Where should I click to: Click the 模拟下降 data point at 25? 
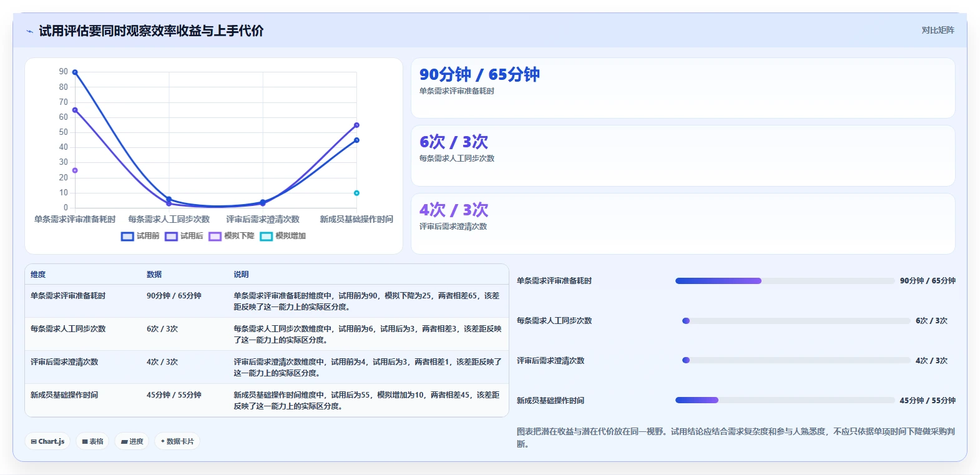pyautogui.click(x=75, y=170)
